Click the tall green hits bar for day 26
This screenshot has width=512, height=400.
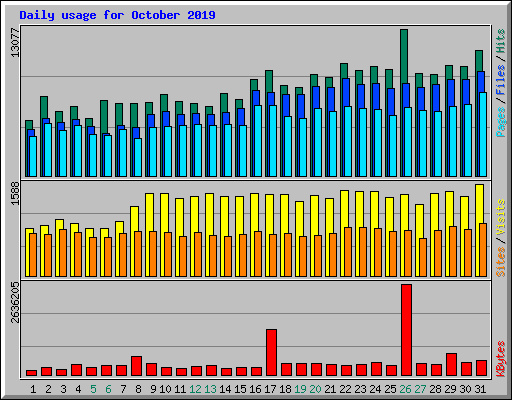(x=404, y=57)
